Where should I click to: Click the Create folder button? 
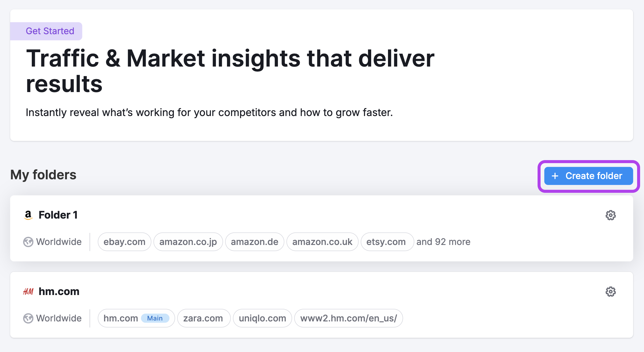pyautogui.click(x=588, y=176)
